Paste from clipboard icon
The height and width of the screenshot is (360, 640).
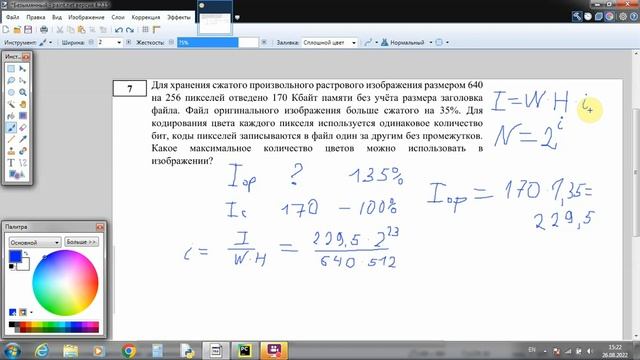(x=81, y=29)
